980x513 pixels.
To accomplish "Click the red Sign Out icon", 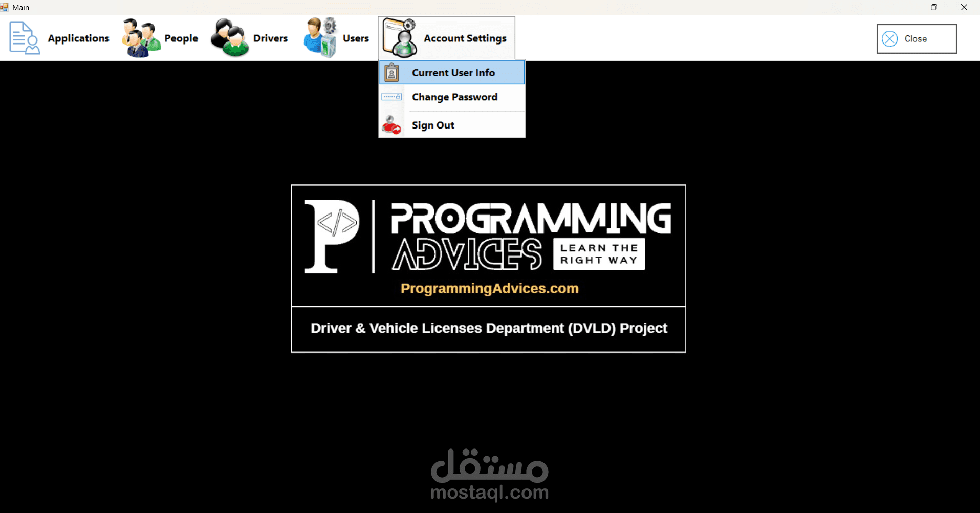I will [391, 125].
